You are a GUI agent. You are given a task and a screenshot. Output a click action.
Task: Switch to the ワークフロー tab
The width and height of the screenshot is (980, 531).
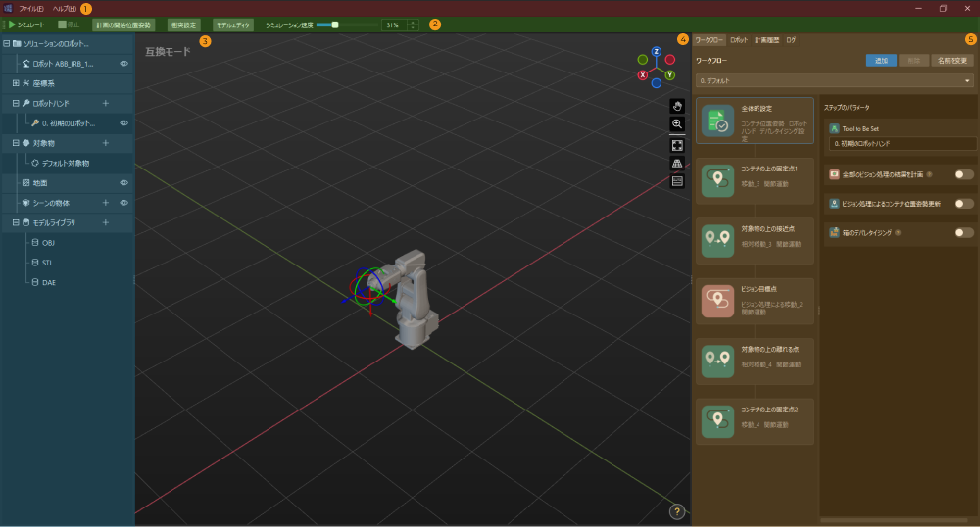click(x=709, y=40)
